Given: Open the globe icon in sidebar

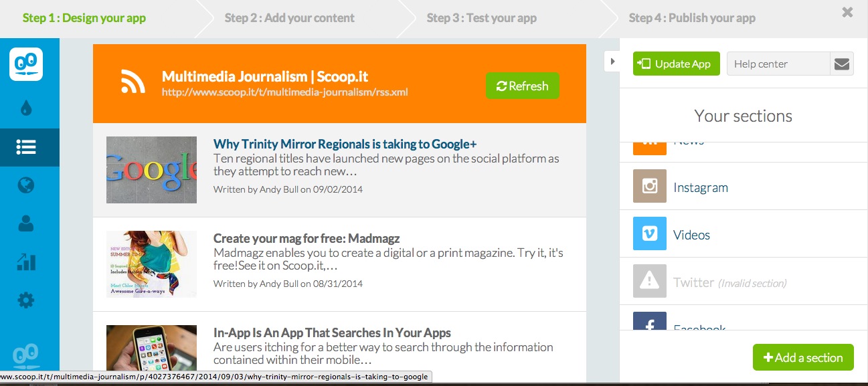Looking at the screenshot, I should (26, 185).
